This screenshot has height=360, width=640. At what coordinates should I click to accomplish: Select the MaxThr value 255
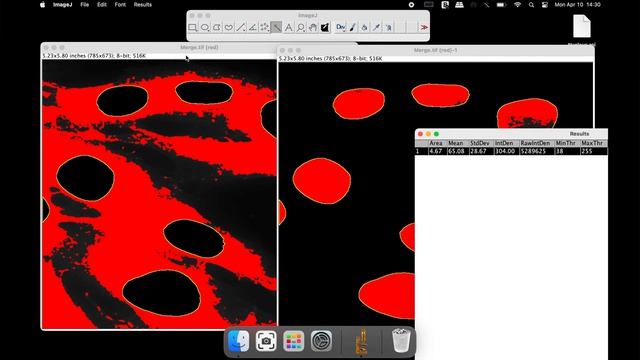pos(587,151)
